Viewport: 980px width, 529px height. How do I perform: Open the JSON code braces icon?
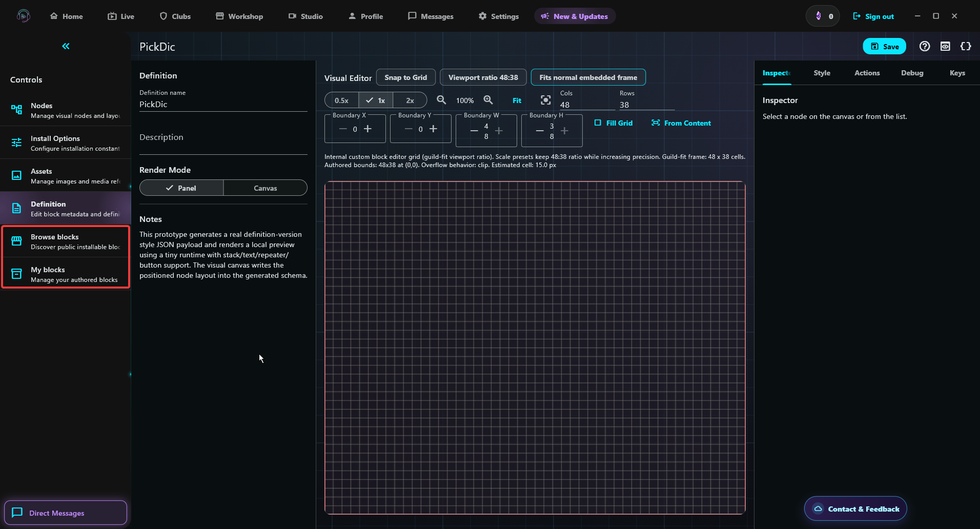(x=966, y=47)
